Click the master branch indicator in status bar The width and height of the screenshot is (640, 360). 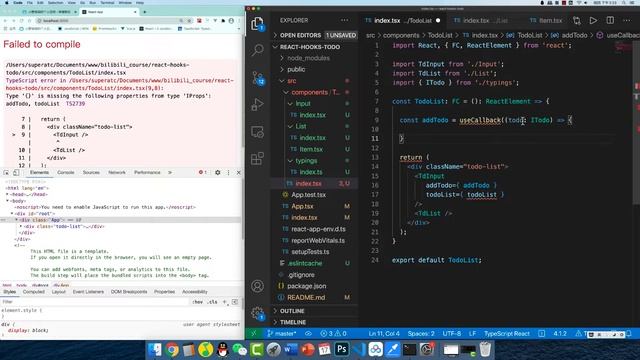pos(282,333)
